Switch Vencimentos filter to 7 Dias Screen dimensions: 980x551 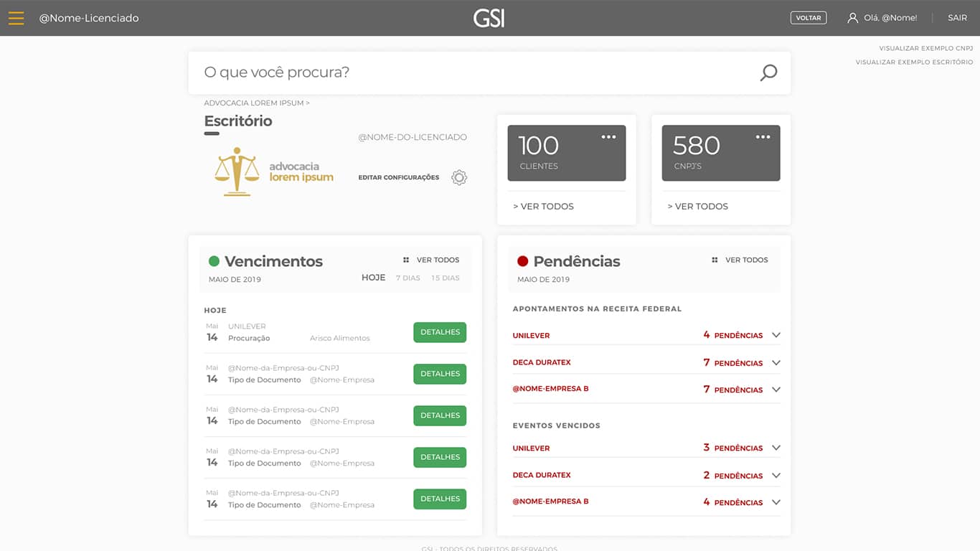tap(408, 278)
